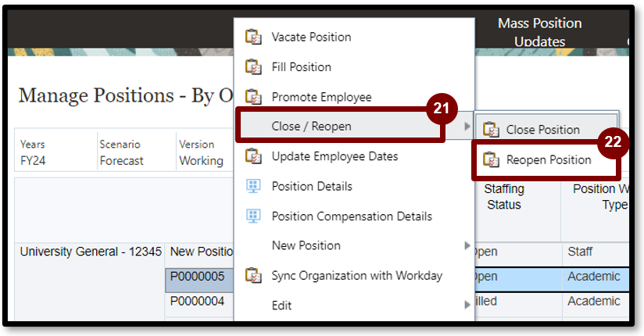Click the Position Compensation Details icon
This screenshot has height=336, width=644.
click(x=253, y=216)
